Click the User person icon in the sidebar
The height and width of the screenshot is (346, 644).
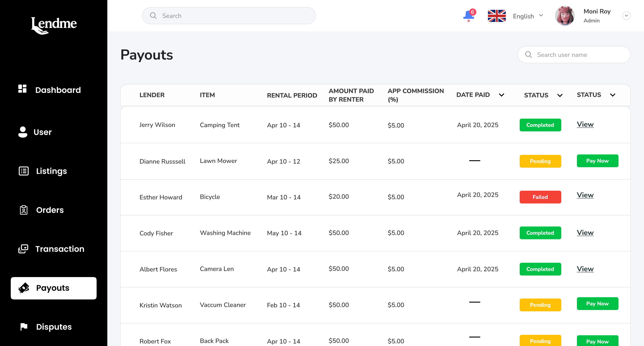click(x=23, y=132)
